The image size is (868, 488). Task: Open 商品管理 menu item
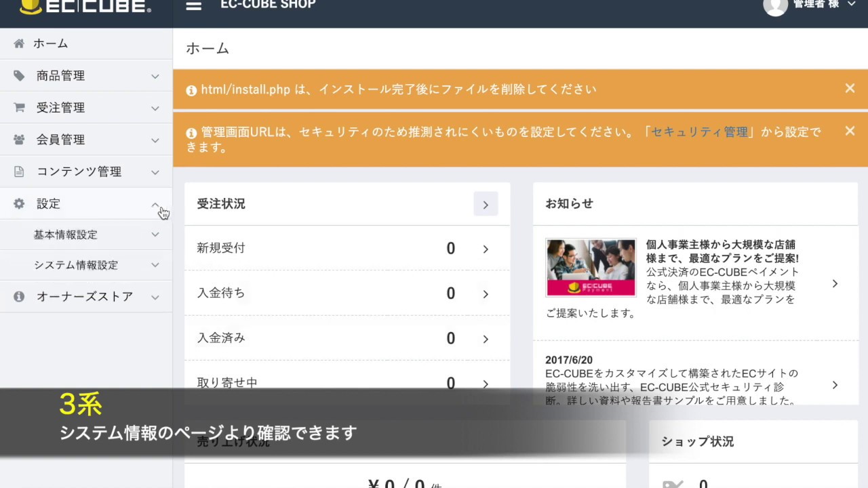(x=86, y=76)
